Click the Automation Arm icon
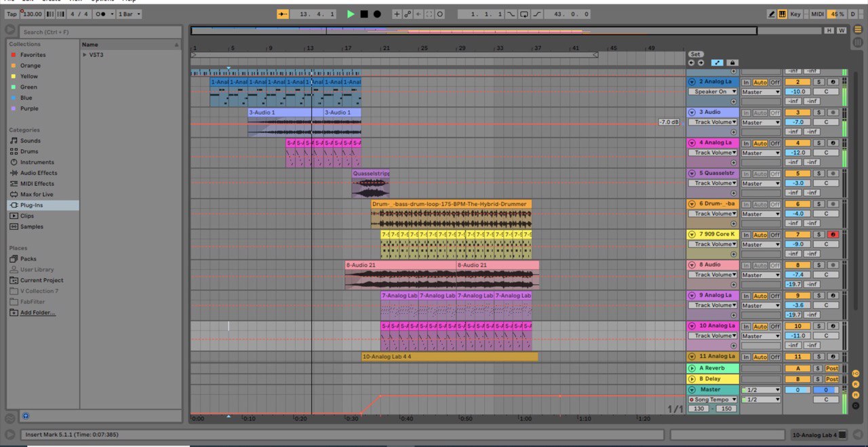 point(408,14)
